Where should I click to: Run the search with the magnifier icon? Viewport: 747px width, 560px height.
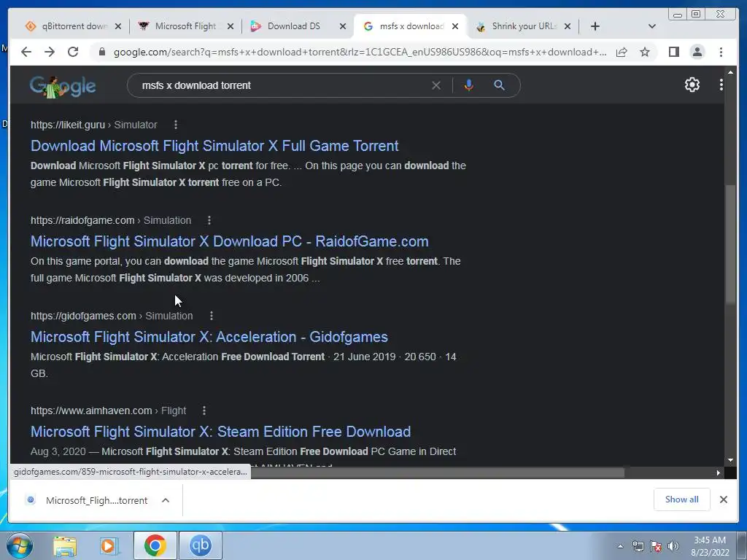pyautogui.click(x=499, y=85)
